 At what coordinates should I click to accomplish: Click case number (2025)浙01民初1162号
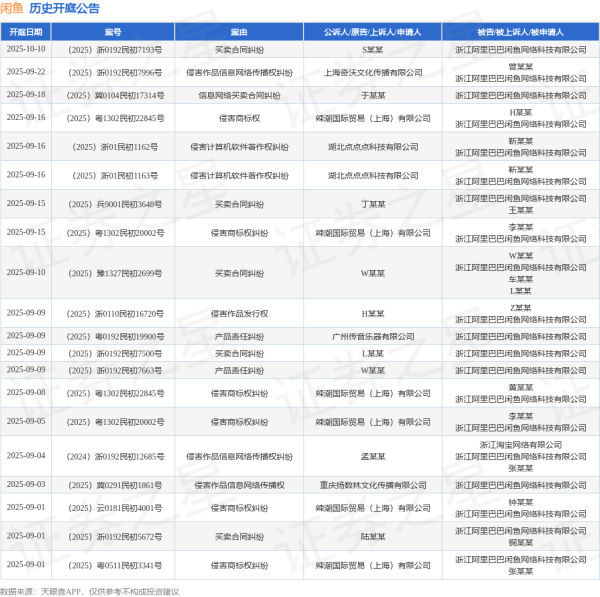click(x=115, y=147)
